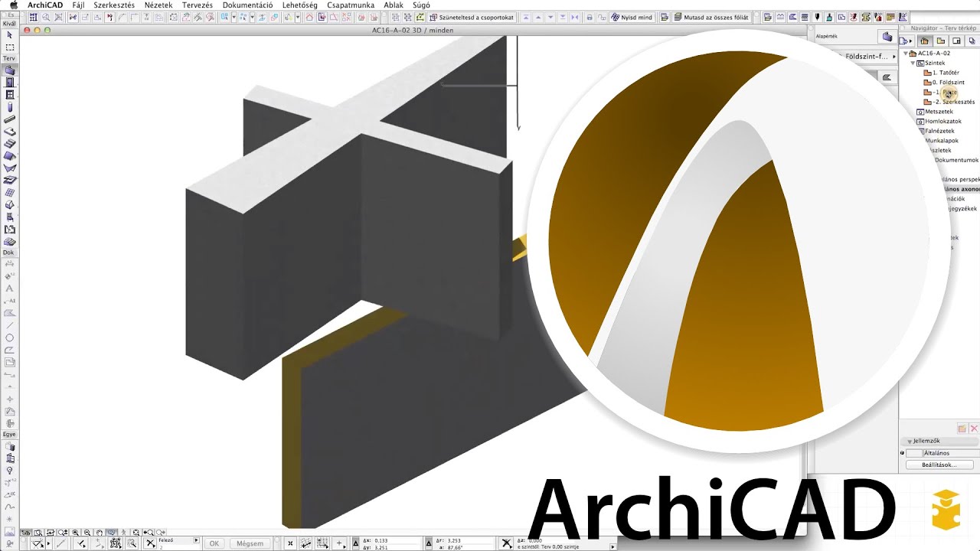The image size is (980, 551).
Task: Open the Földszint-f... dropdown
Action: click(869, 57)
